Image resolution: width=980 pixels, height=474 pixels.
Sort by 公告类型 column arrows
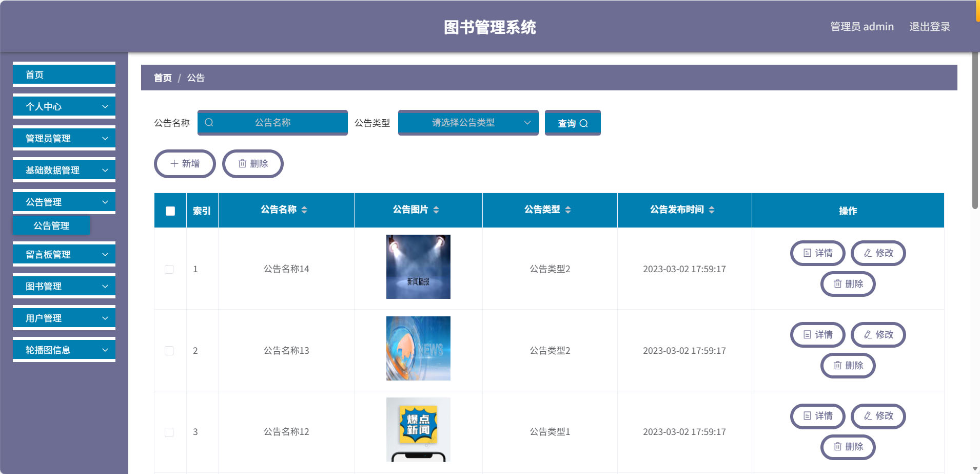[x=568, y=210]
